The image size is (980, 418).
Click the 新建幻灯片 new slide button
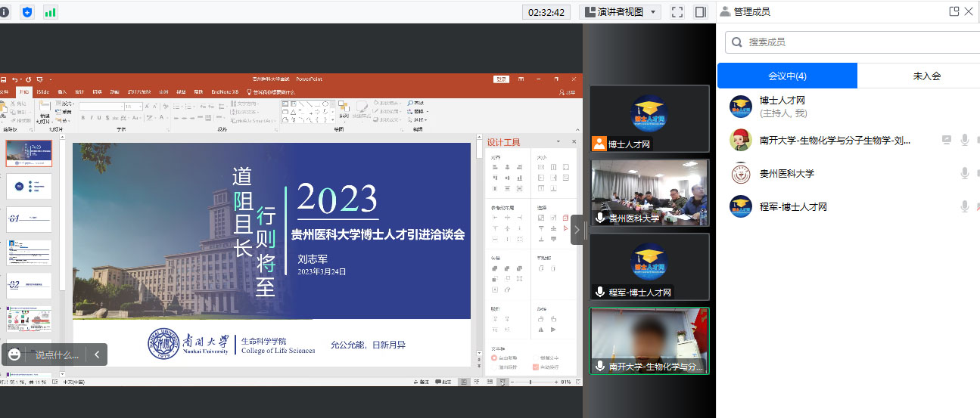pos(45,110)
